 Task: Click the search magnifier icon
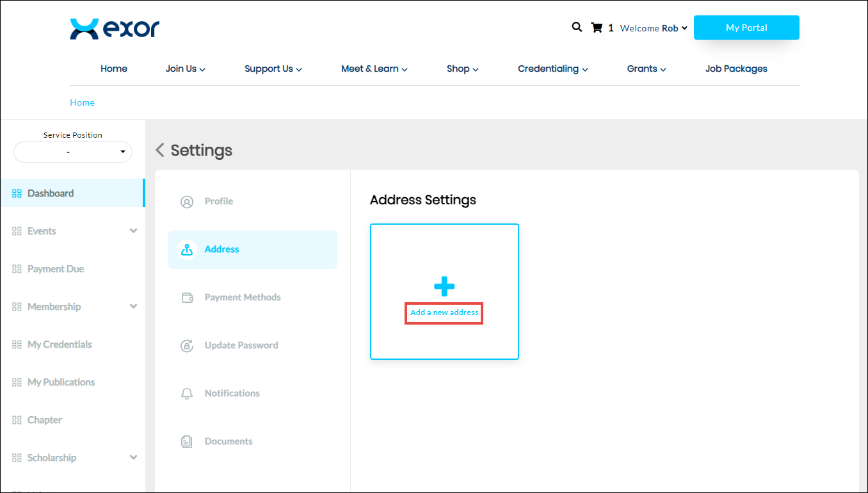tap(577, 27)
